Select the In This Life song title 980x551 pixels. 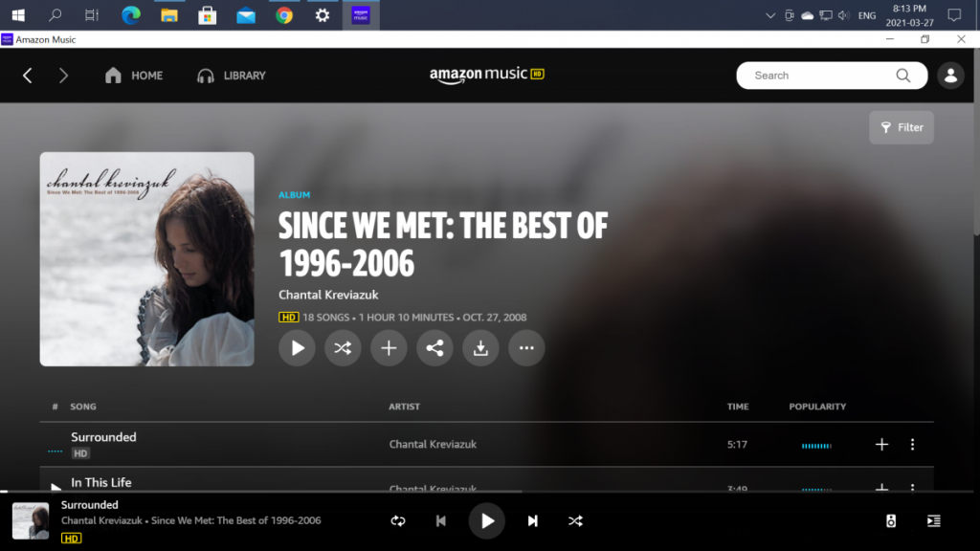pyautogui.click(x=101, y=482)
